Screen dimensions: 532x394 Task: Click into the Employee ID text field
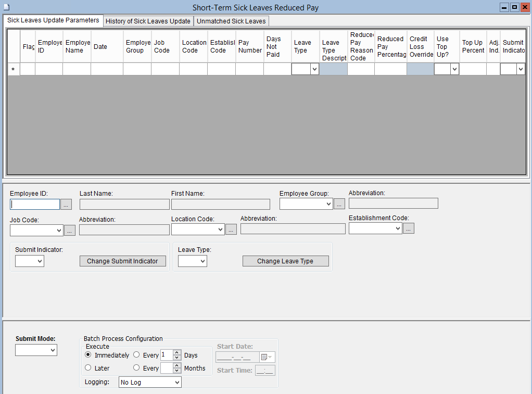click(x=35, y=205)
